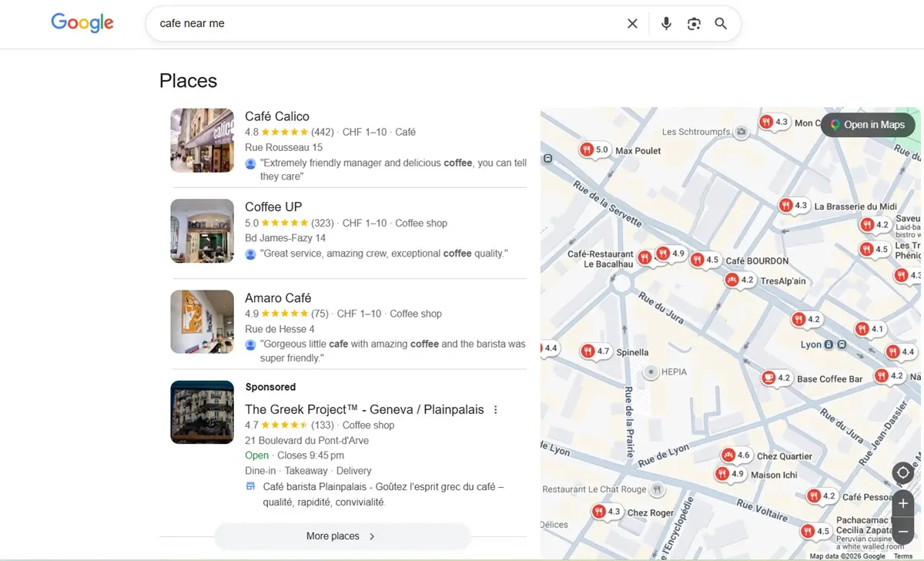Open the Café Calico listing
The width and height of the screenshot is (924, 561).
click(277, 116)
